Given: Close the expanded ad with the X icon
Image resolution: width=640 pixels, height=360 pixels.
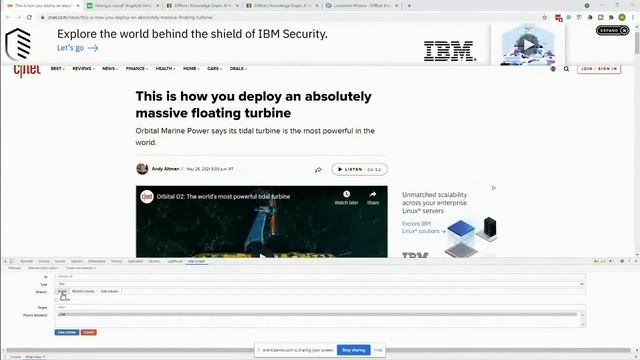Looking at the screenshot, I should [624, 30].
